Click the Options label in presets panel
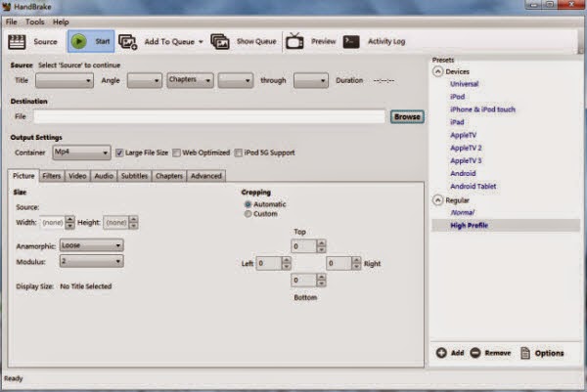 pos(549,353)
